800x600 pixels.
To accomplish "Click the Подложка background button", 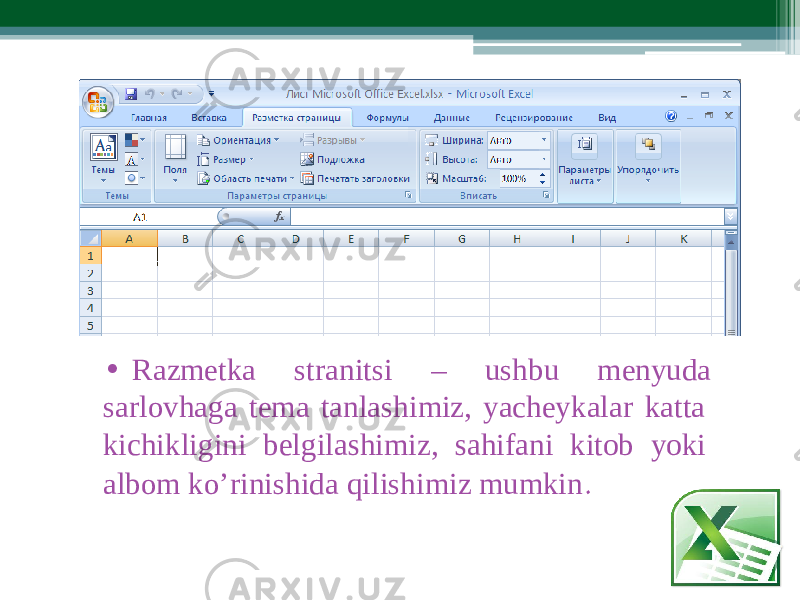I will (333, 160).
